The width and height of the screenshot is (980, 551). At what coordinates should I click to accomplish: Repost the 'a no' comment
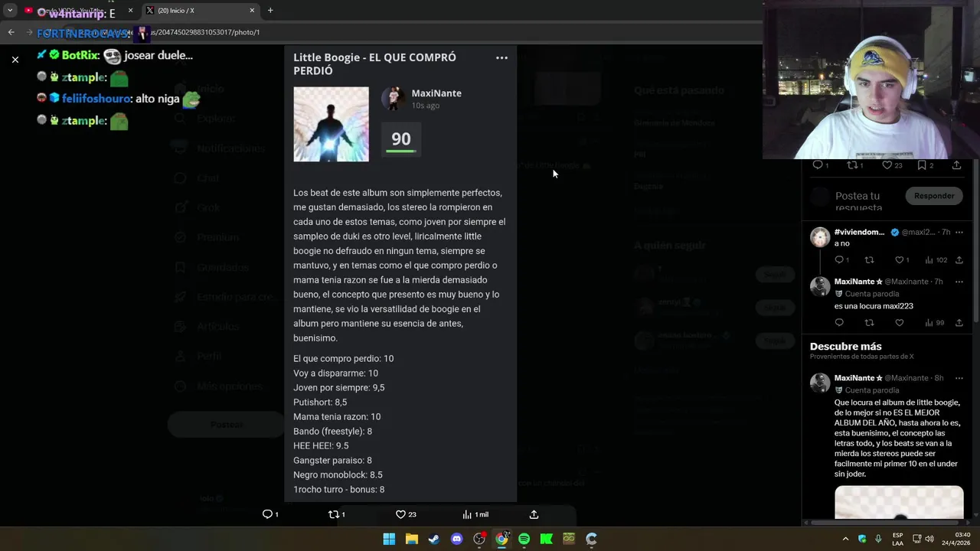pyautogui.click(x=869, y=260)
